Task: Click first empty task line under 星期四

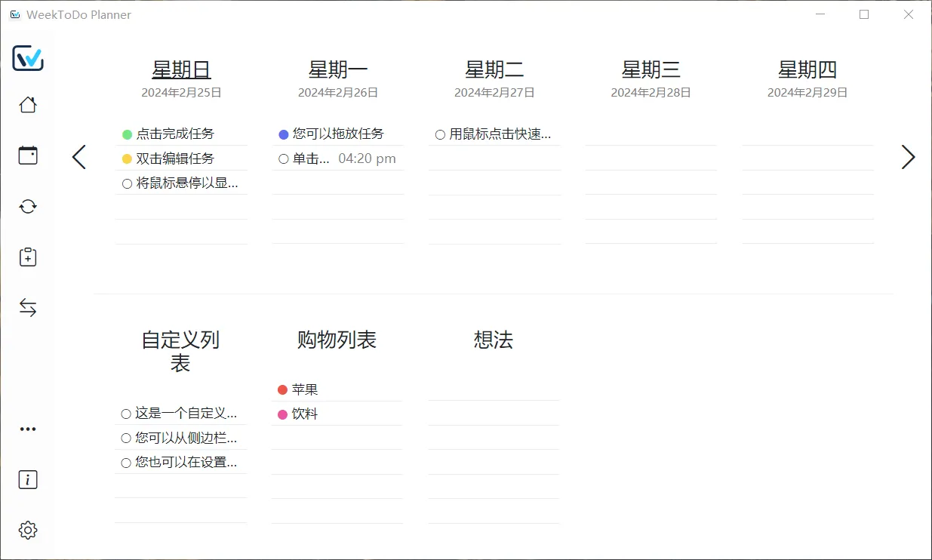Action: pyautogui.click(x=807, y=134)
